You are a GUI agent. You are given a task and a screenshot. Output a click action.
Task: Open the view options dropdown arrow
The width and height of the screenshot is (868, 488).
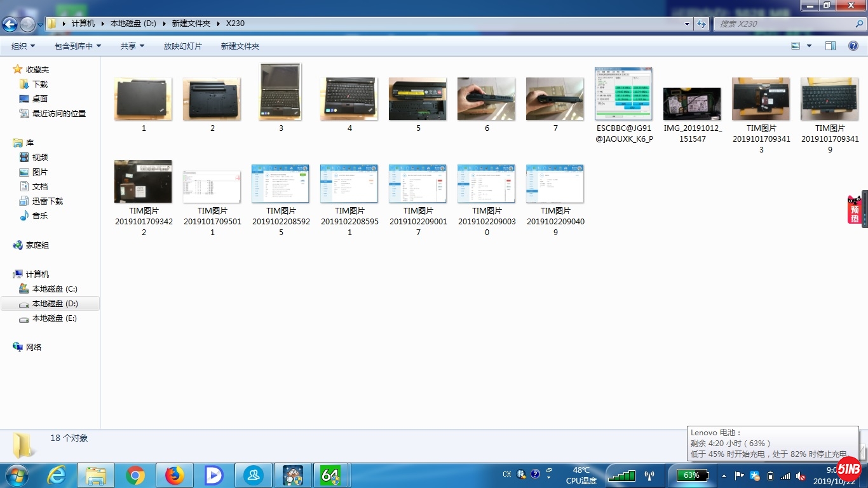click(x=809, y=46)
